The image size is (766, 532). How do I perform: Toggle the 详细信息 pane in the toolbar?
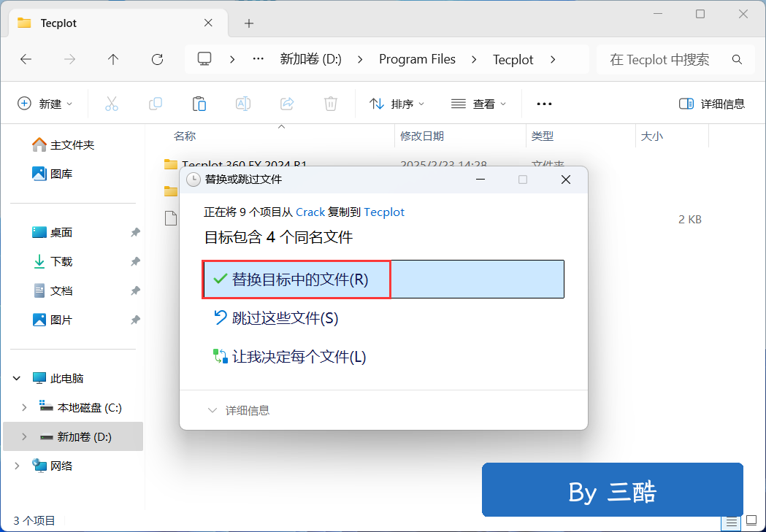click(x=712, y=104)
